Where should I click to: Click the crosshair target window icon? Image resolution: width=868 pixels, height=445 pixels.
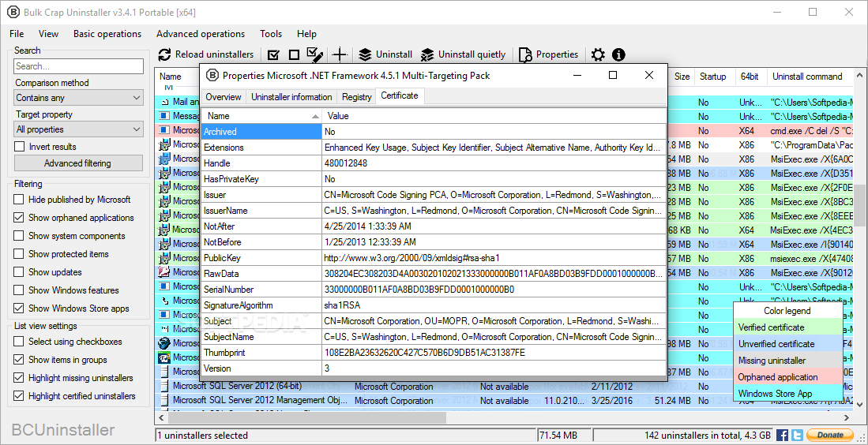[340, 54]
